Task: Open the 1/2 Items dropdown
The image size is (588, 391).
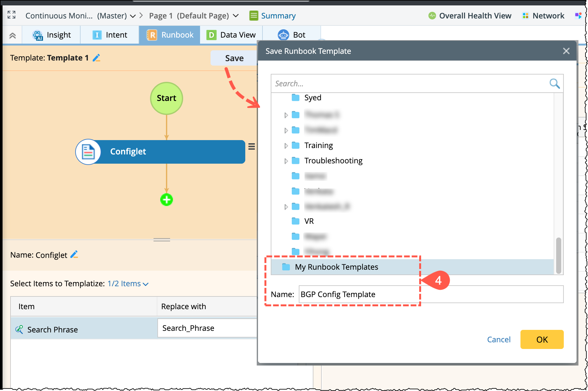Action: tap(128, 284)
